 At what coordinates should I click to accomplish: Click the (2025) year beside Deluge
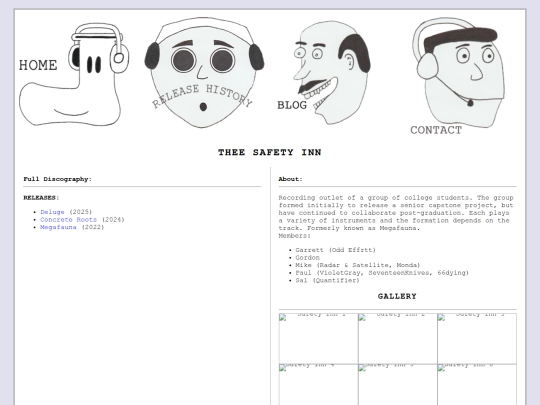point(81,212)
